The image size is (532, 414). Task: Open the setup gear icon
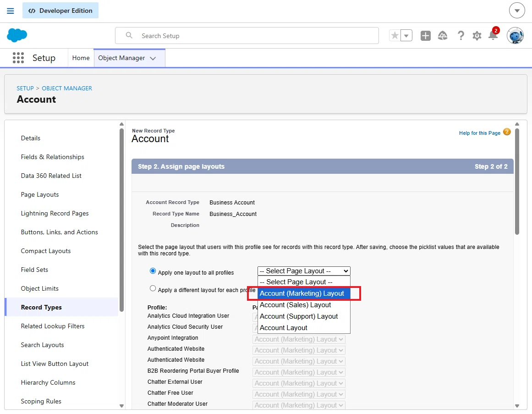477,36
